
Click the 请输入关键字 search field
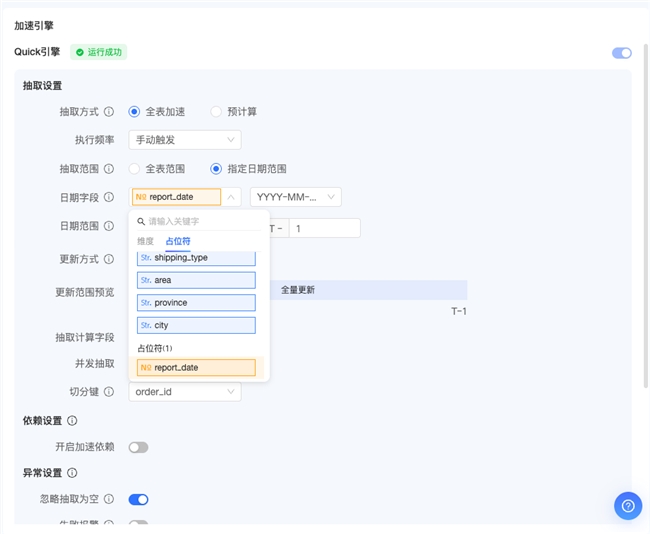pos(200,221)
